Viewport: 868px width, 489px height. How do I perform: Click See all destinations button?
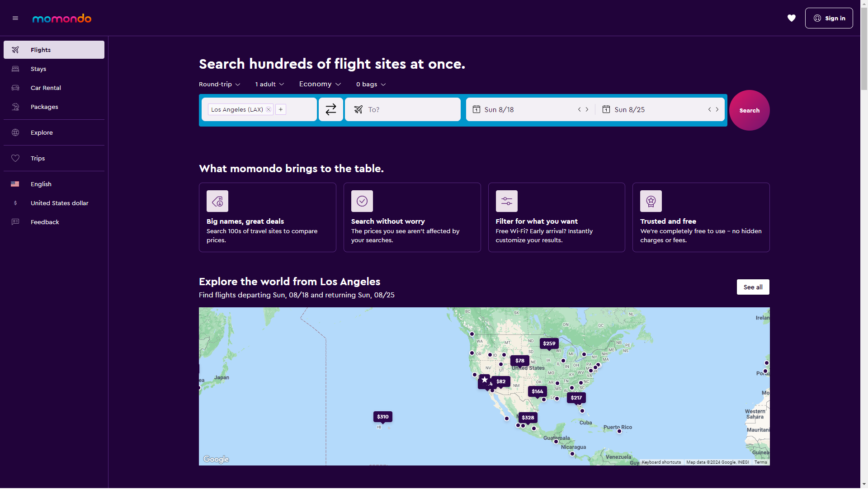pos(753,287)
